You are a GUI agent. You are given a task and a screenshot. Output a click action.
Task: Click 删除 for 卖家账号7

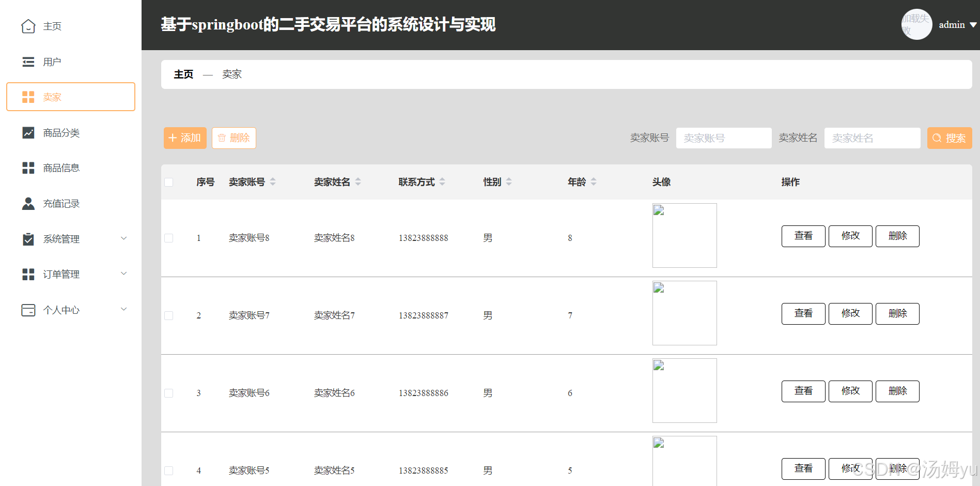click(897, 314)
